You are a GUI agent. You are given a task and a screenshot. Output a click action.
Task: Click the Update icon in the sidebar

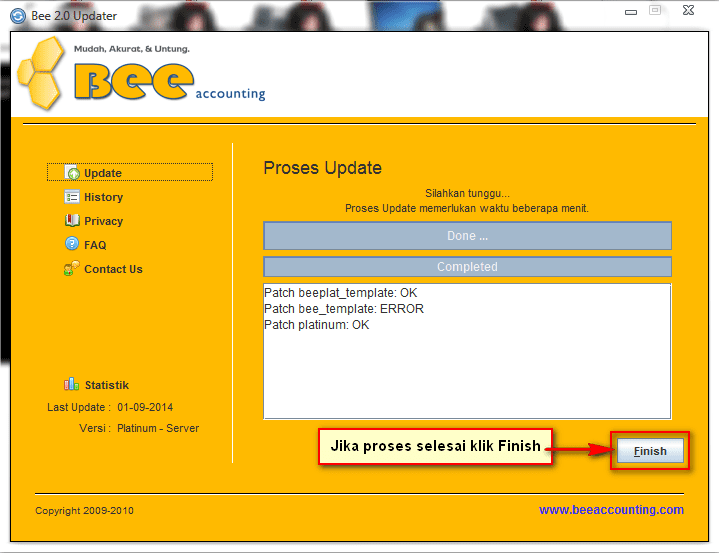[72, 173]
